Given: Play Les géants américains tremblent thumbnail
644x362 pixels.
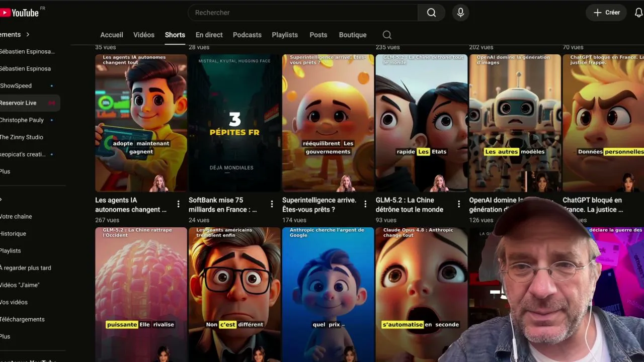Looking at the screenshot, I should [x=234, y=295].
